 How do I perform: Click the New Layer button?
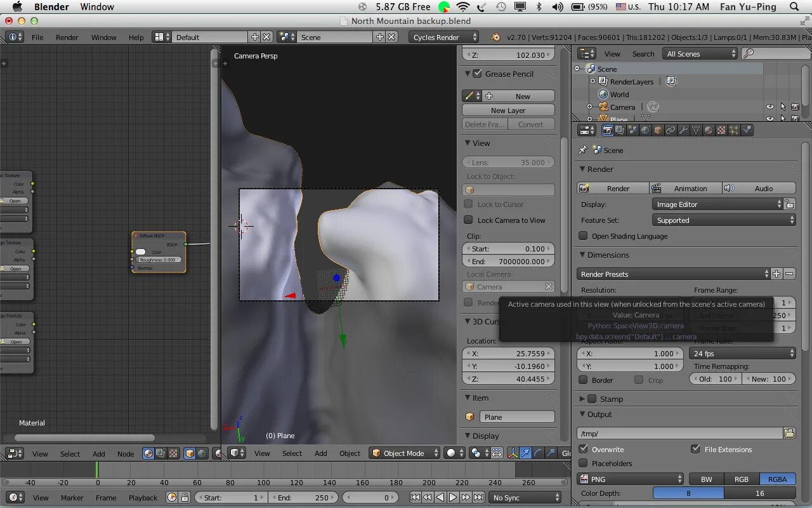click(x=508, y=110)
